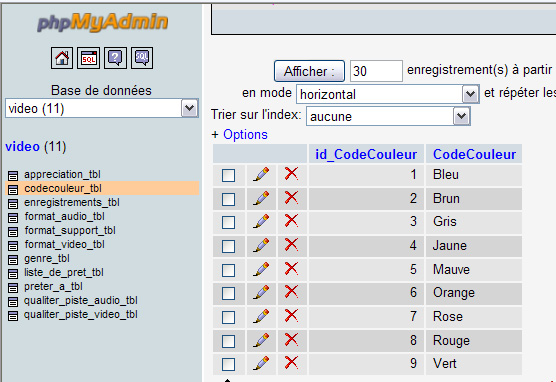The width and height of the screenshot is (556, 382).
Task: Tick the checkbox for row Orange
Action: tap(228, 293)
